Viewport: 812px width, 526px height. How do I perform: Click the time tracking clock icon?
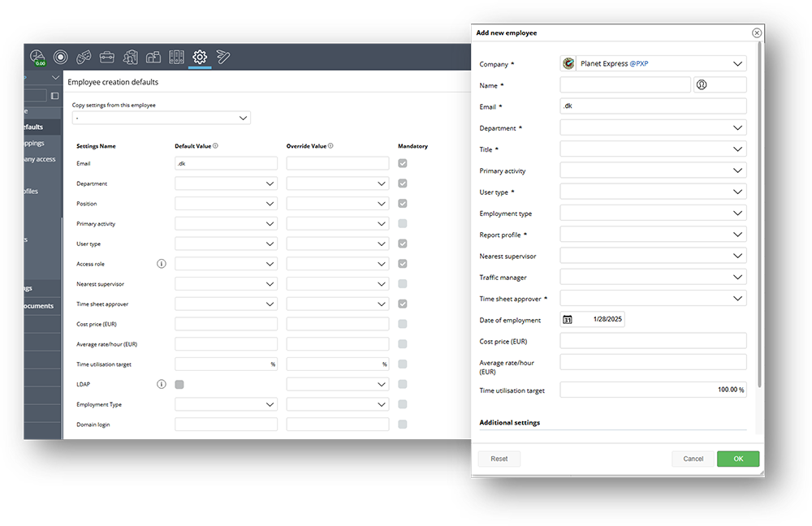click(37, 57)
